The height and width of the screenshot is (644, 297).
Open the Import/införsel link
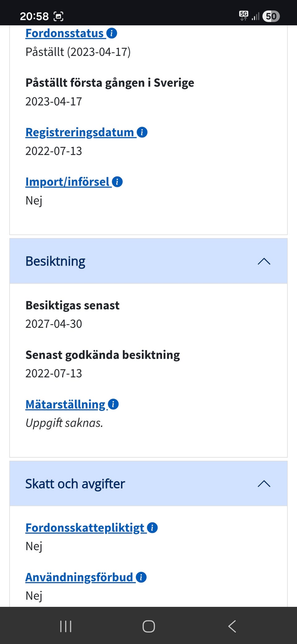(x=67, y=182)
